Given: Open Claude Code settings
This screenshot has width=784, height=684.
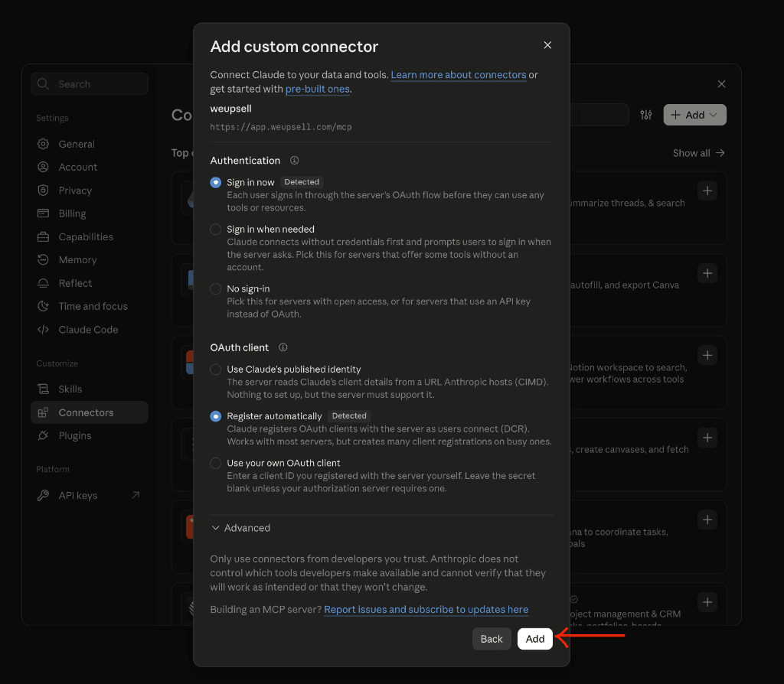Looking at the screenshot, I should (89, 330).
